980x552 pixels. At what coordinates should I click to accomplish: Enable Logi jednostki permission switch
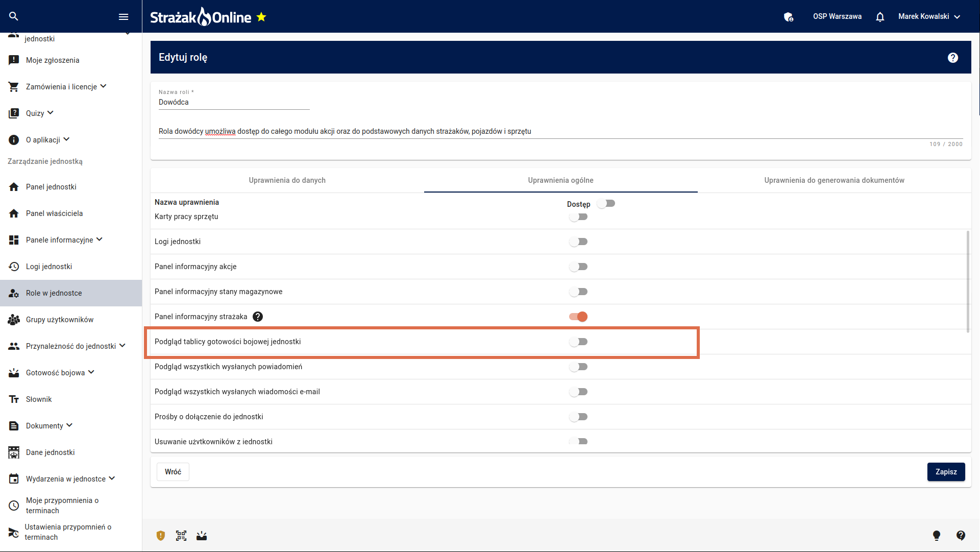point(578,242)
